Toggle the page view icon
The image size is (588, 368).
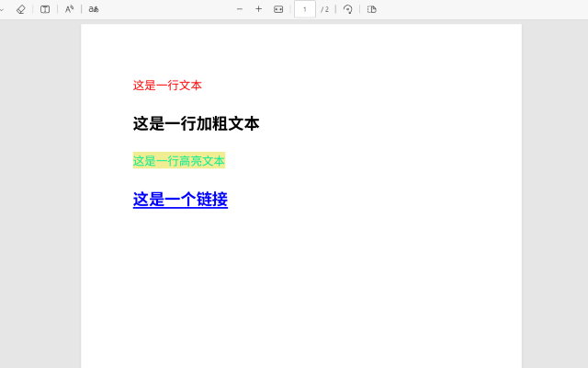pyautogui.click(x=371, y=9)
